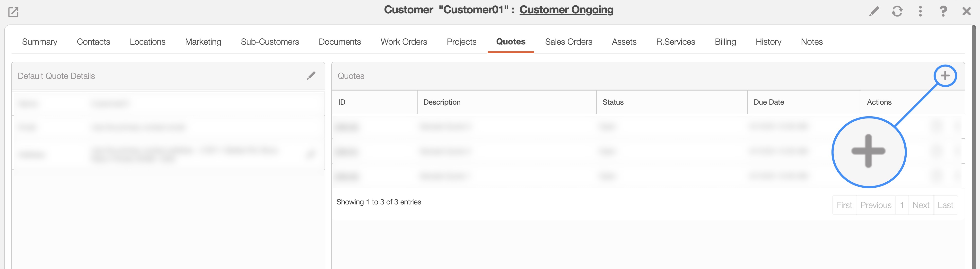
Task: Open the Customer Ongoing status link
Action: (566, 10)
